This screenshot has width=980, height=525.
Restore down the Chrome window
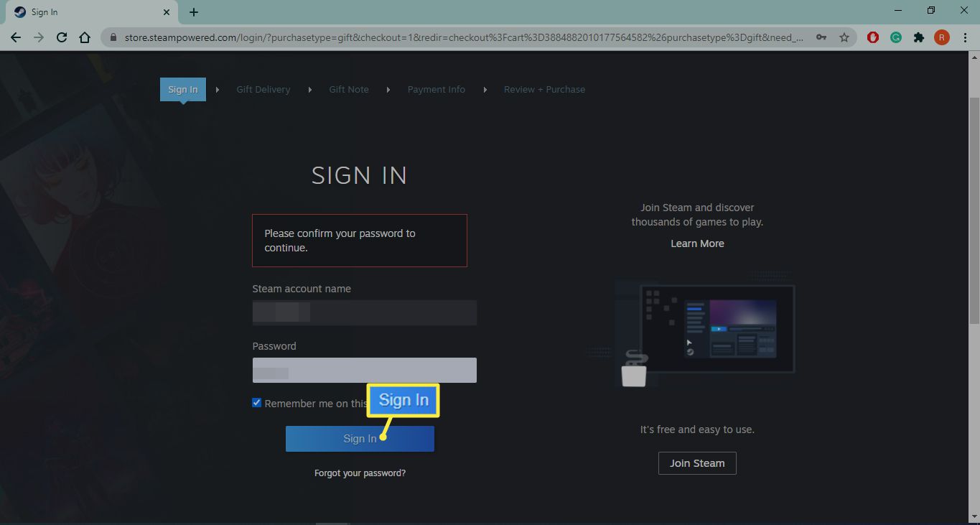pyautogui.click(x=931, y=11)
